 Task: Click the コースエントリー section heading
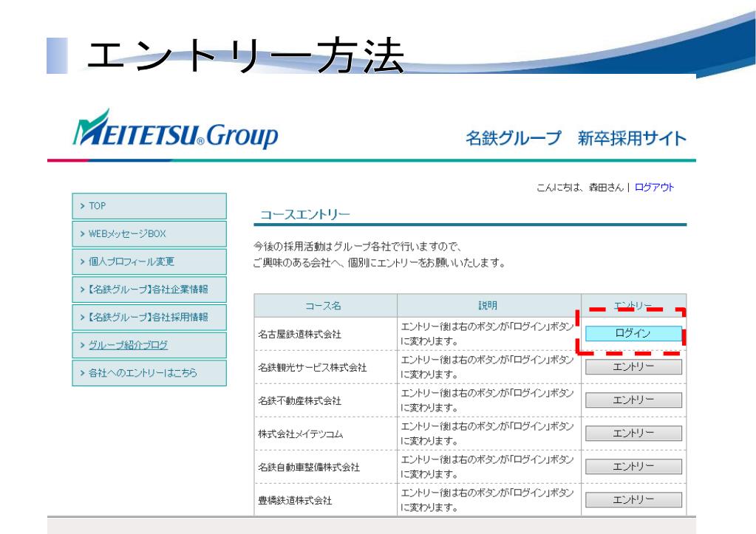click(305, 214)
